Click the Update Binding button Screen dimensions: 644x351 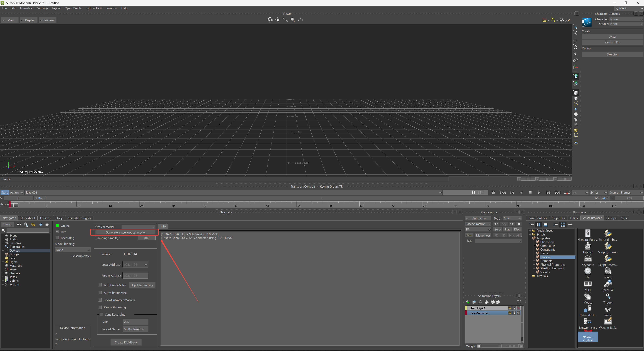142,285
